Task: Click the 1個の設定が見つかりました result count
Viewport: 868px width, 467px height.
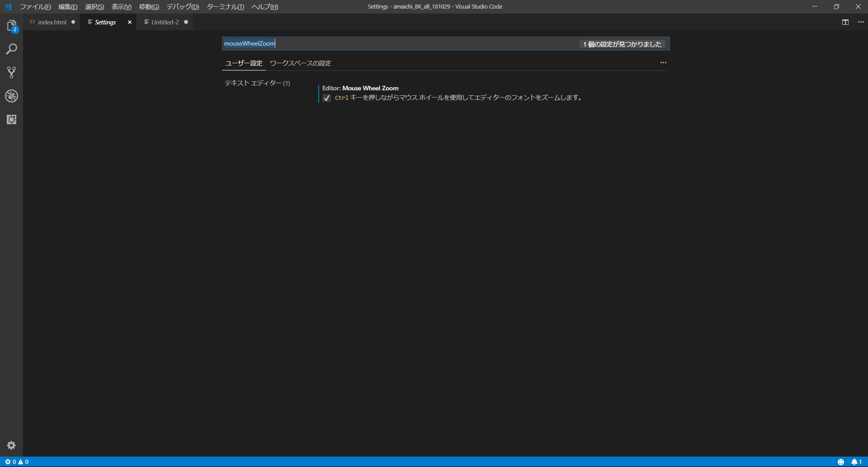Action: [x=623, y=44]
